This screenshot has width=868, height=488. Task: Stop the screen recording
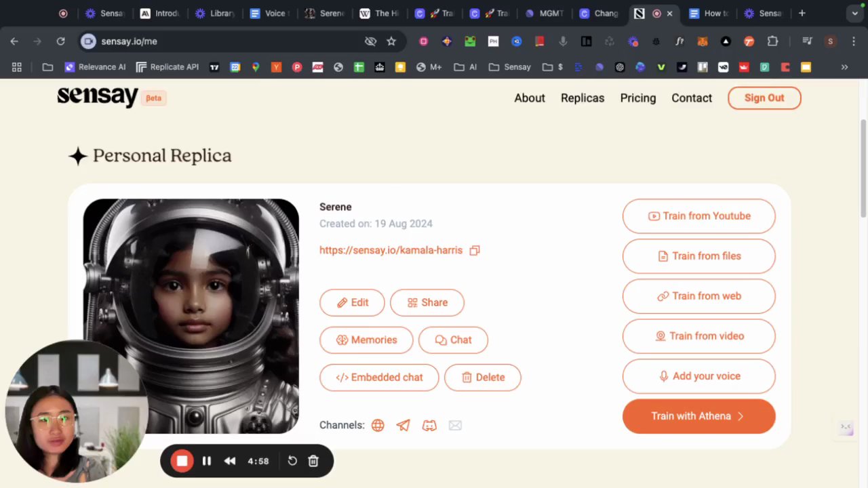coord(182,461)
